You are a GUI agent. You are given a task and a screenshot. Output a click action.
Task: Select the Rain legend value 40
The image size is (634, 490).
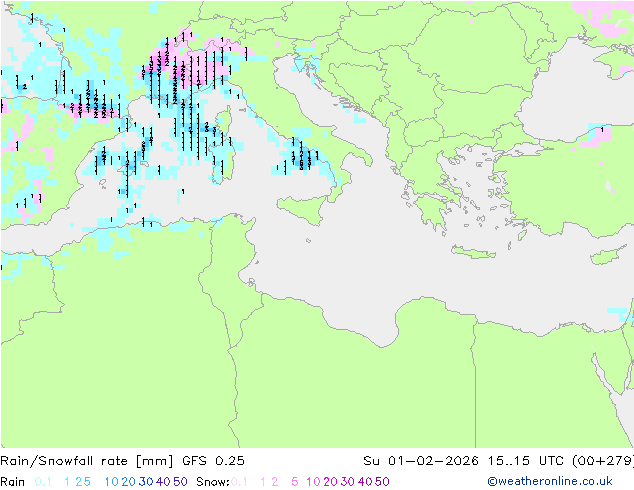tap(163, 482)
